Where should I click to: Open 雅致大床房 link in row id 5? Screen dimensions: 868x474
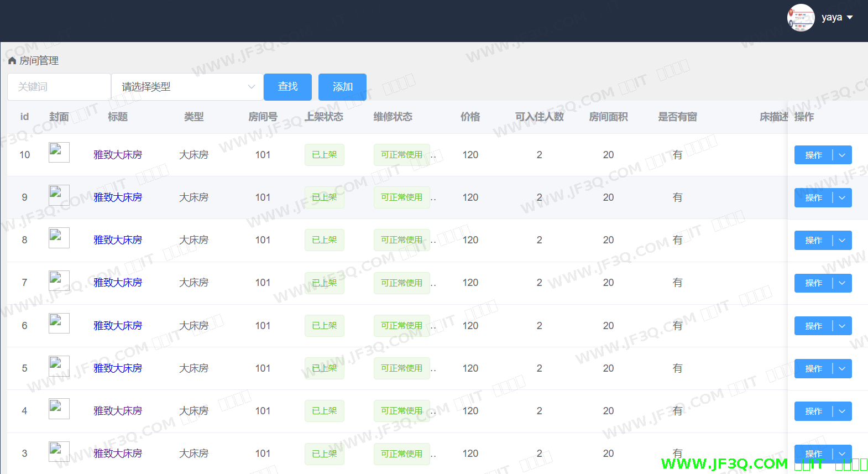(x=118, y=368)
